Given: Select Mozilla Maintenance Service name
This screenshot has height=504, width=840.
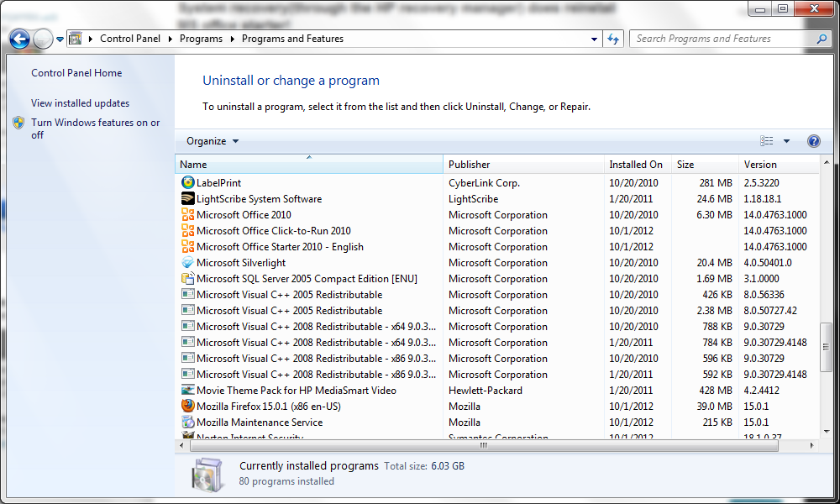Looking at the screenshot, I should coord(260,423).
